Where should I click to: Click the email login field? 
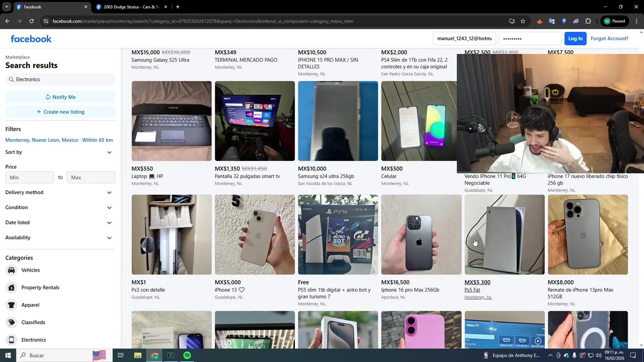pos(464,39)
